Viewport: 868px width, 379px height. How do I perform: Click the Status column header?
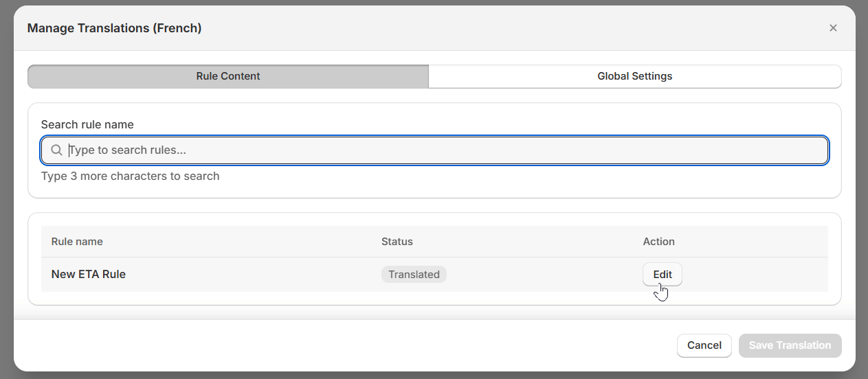pyautogui.click(x=397, y=242)
